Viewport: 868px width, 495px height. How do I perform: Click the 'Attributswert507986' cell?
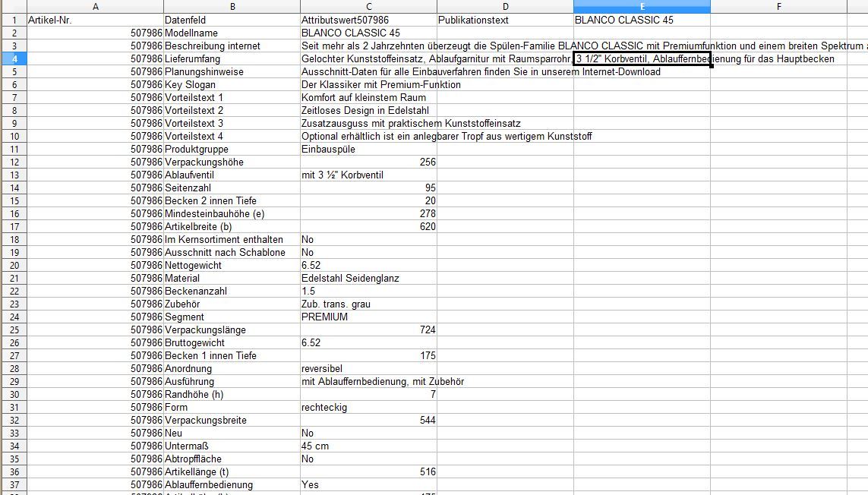(x=368, y=20)
